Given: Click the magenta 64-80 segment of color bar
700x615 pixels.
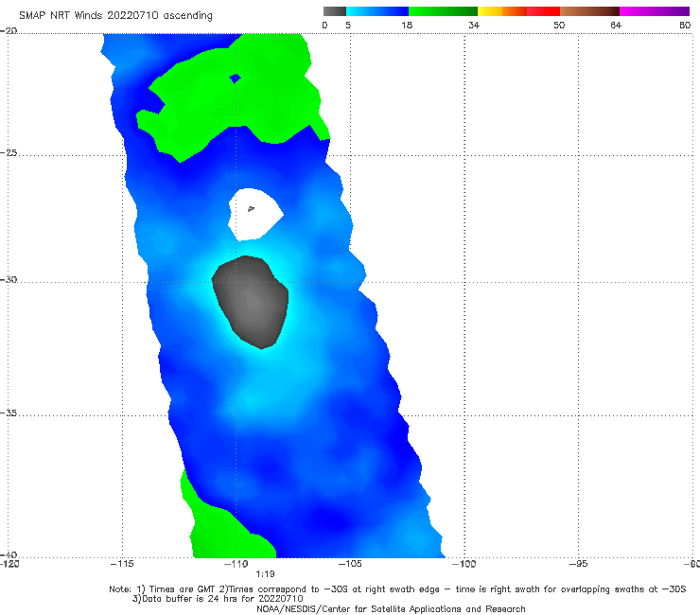Looking at the screenshot, I should (x=655, y=11).
